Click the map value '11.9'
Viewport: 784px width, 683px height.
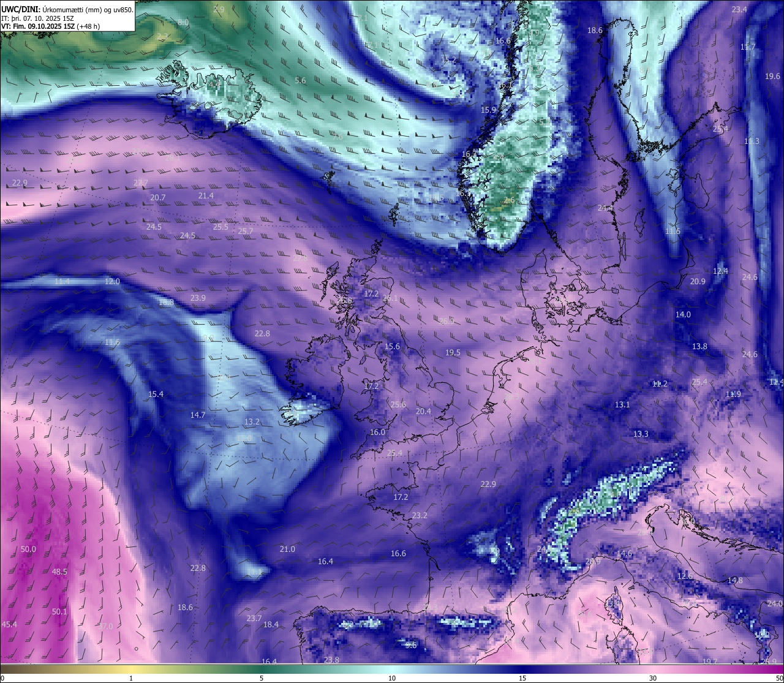click(733, 394)
